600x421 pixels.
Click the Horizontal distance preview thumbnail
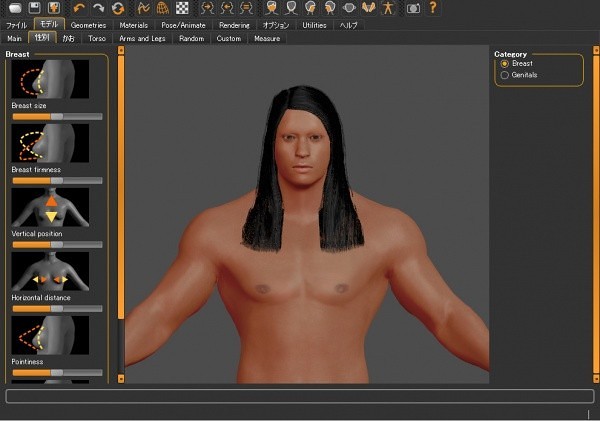50,271
